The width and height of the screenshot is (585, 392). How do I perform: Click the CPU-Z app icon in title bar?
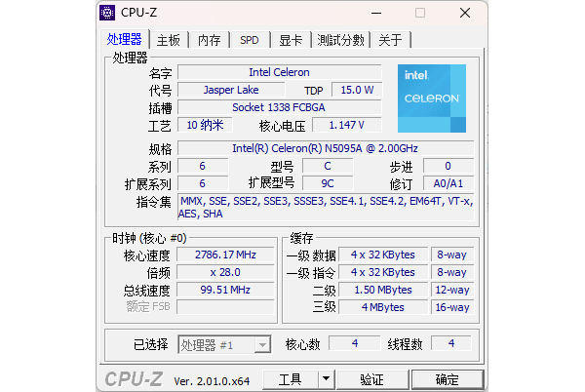pyautogui.click(x=108, y=13)
